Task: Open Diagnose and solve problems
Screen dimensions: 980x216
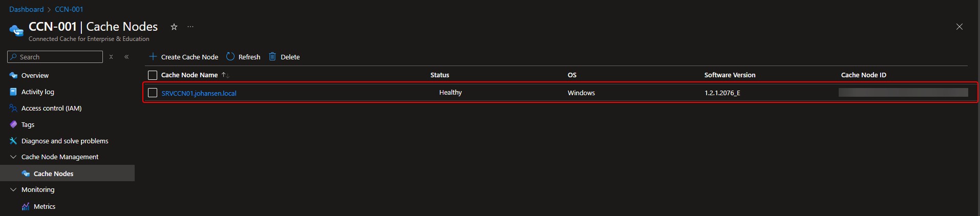Action: tap(65, 141)
